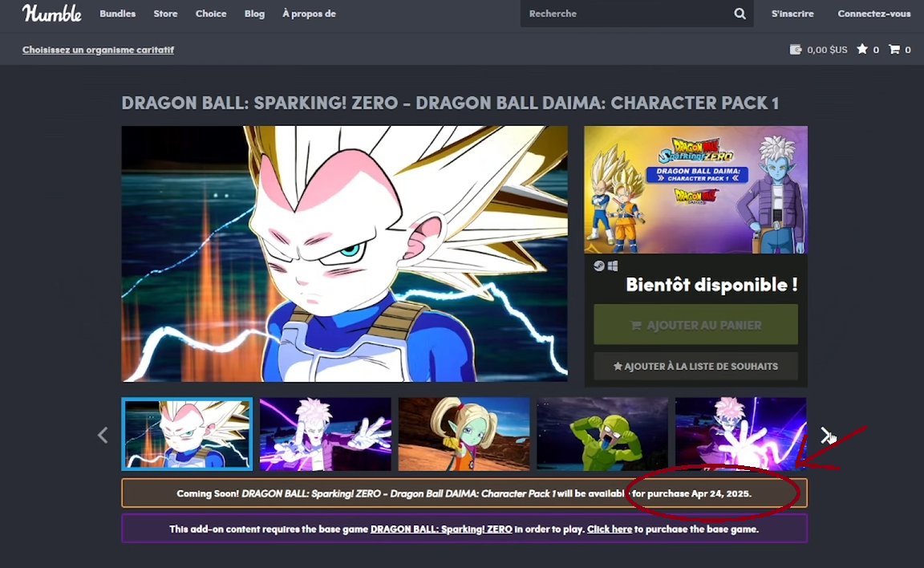Image resolution: width=924 pixels, height=568 pixels.
Task: Click the Coming Soon availability banner
Action: (x=464, y=493)
